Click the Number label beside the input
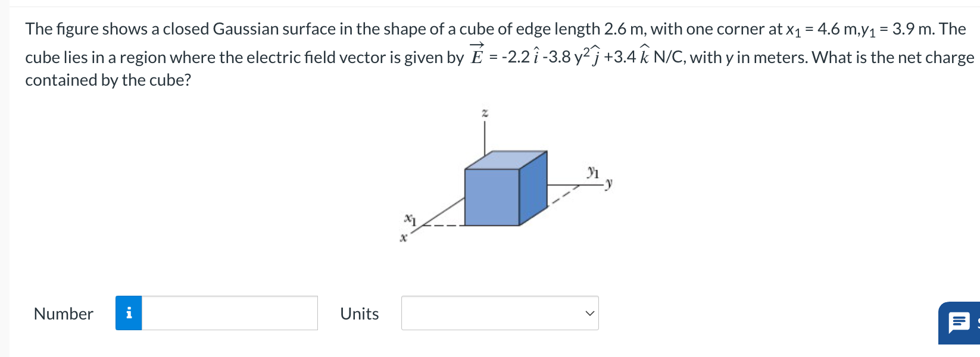The image size is (980, 357). click(x=63, y=314)
